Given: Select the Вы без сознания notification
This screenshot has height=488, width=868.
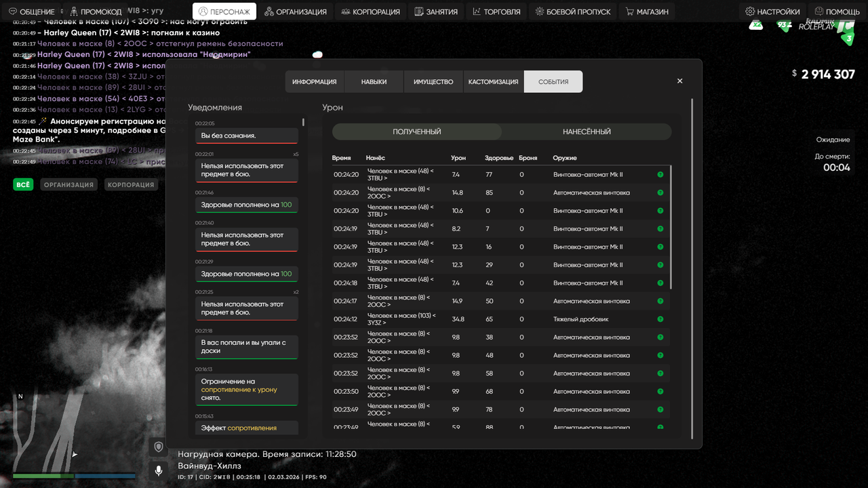Looking at the screenshot, I should pos(247,136).
